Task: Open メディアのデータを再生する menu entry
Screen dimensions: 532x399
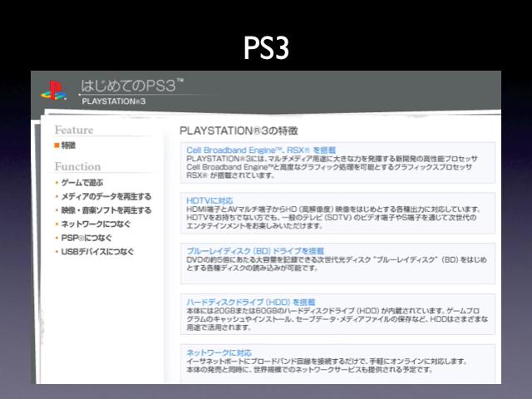Action: pyautogui.click(x=106, y=196)
